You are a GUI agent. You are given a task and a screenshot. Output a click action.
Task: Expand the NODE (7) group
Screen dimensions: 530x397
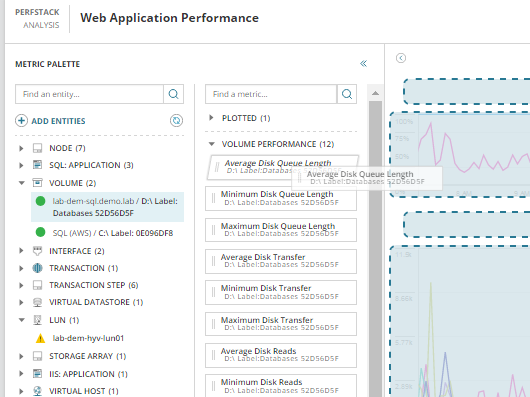pyautogui.click(x=21, y=148)
